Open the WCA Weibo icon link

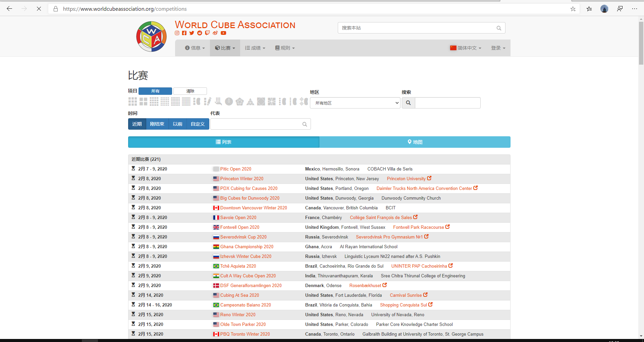[215, 33]
